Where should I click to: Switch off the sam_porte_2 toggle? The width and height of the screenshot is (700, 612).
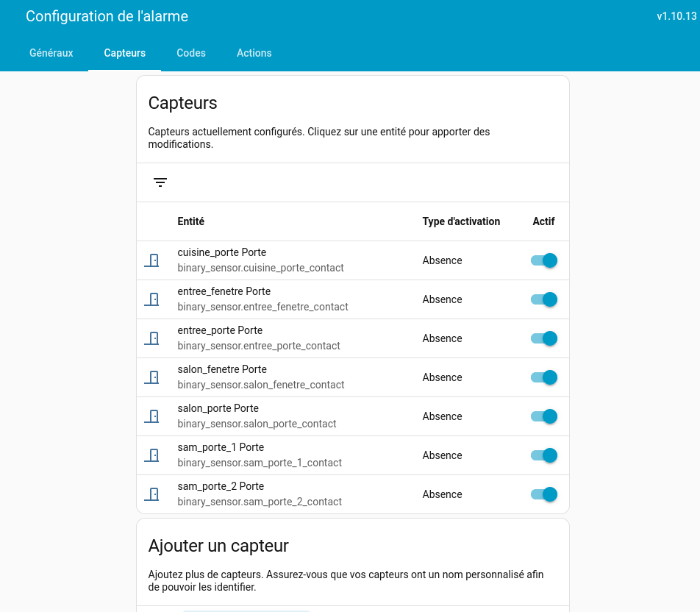[543, 494]
